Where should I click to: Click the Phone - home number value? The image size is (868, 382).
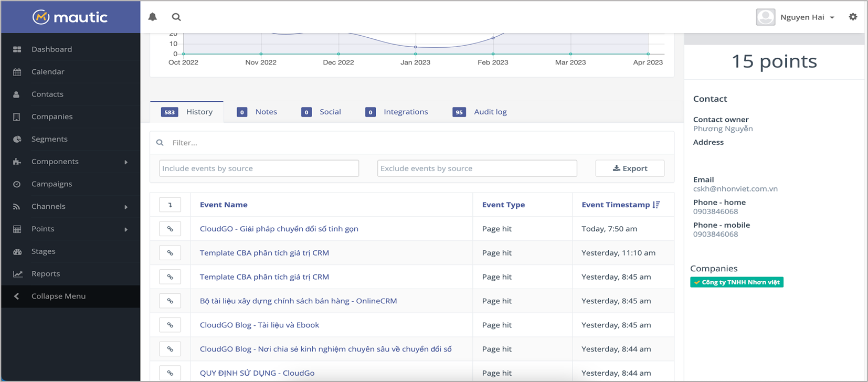click(x=715, y=211)
